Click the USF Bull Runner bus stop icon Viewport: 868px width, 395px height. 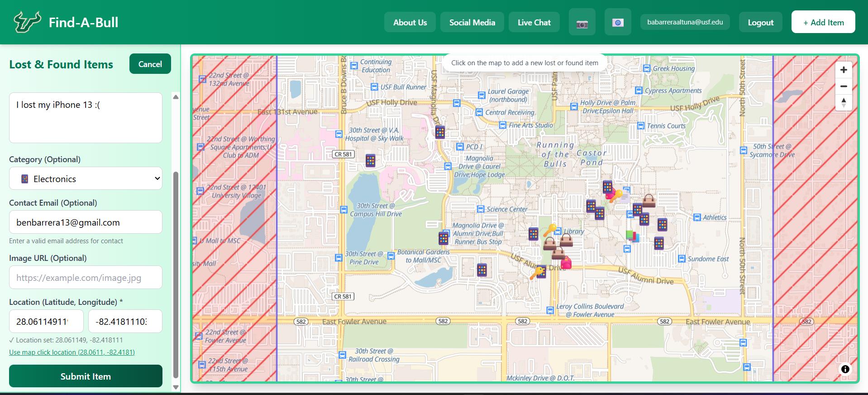pyautogui.click(x=374, y=87)
